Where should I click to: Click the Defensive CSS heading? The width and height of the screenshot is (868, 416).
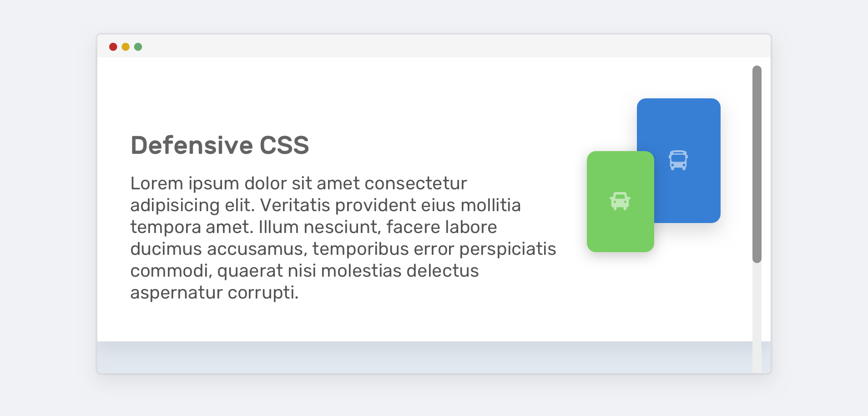coord(220,145)
